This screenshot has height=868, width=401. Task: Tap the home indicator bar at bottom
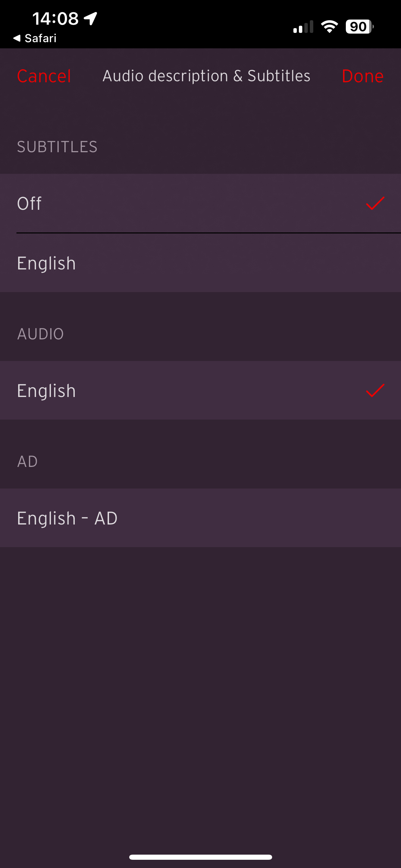(x=200, y=857)
